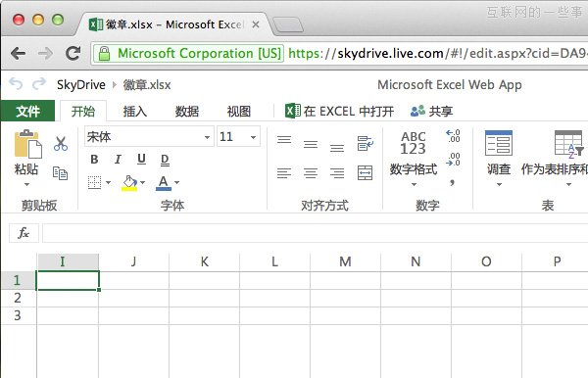588x378 pixels.
Task: Select column header O
Action: pyautogui.click(x=486, y=261)
